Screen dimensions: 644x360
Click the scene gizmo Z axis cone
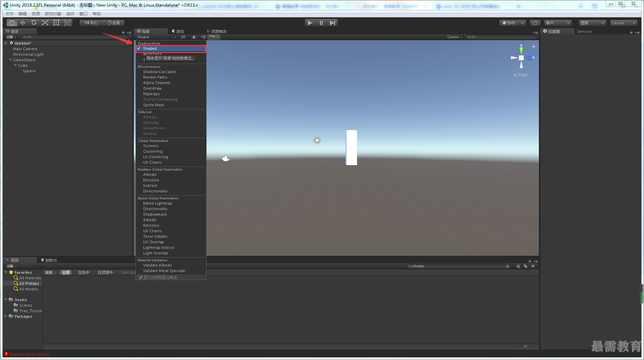[529, 58]
